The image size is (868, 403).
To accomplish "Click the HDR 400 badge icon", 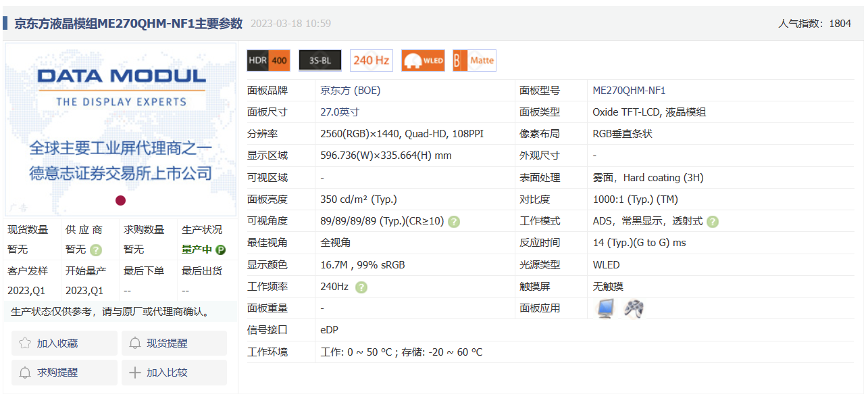I will pyautogui.click(x=269, y=60).
